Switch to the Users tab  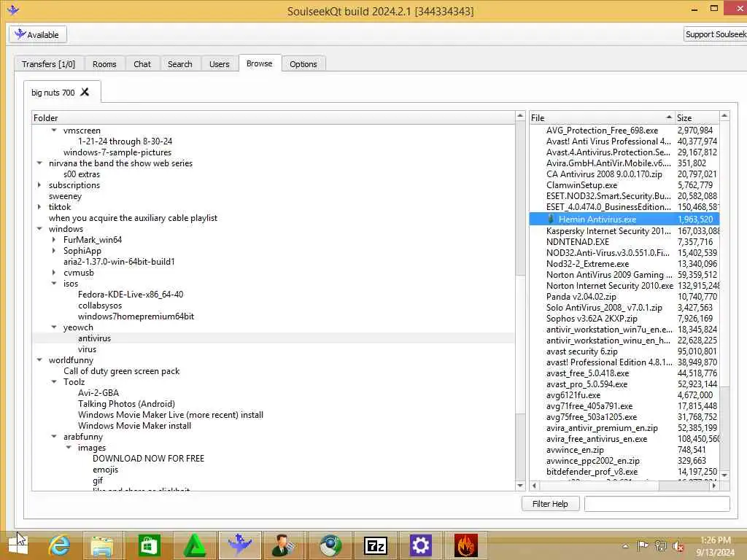coord(219,64)
